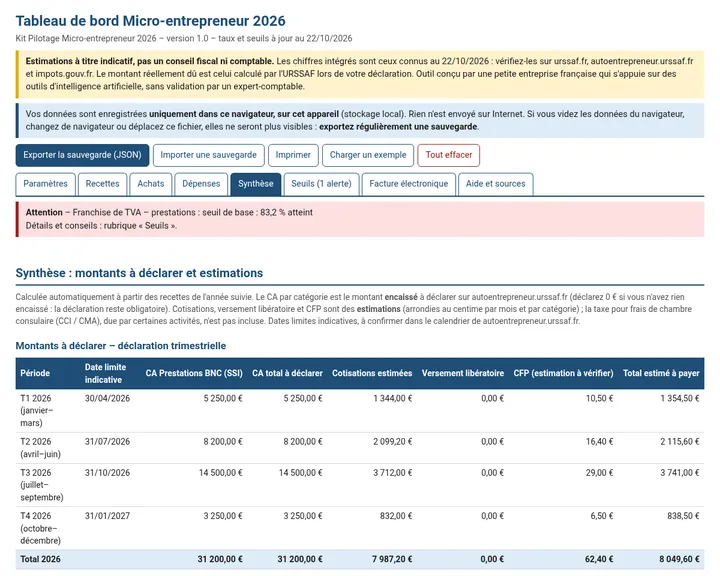Viewport: 720px width, 576px height.
Task: Click the Total 2026 row label
Action: 40,559
